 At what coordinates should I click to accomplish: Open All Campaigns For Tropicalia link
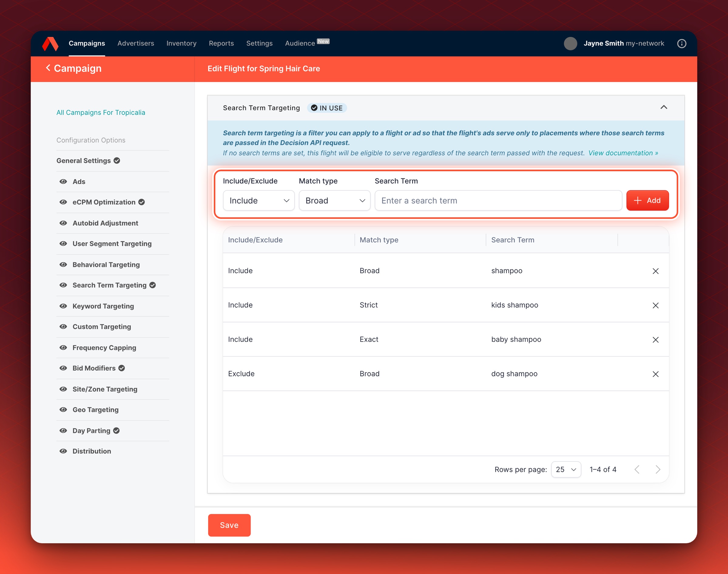[x=101, y=112]
